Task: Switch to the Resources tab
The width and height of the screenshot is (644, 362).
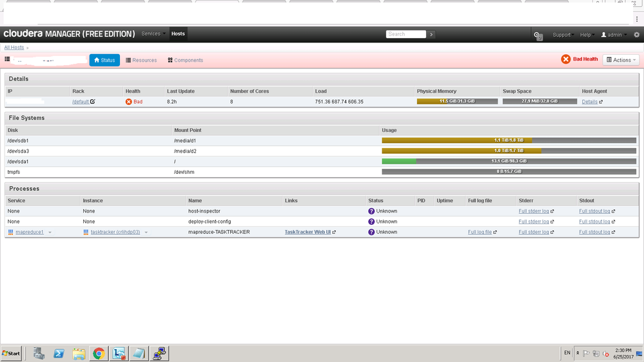Action: point(141,60)
